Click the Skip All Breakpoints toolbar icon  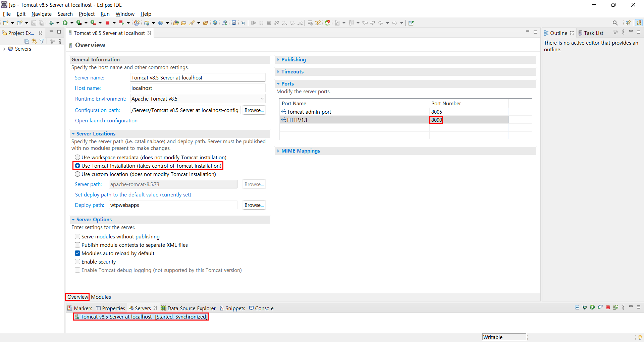[243, 23]
